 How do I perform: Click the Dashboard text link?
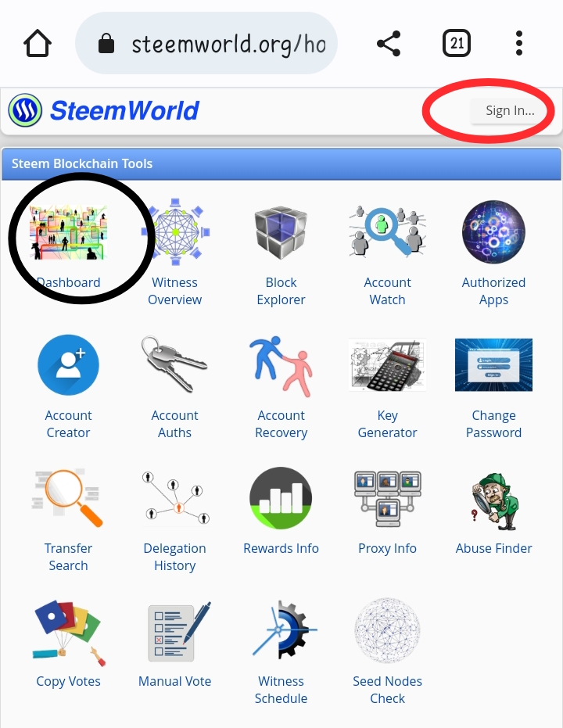pos(68,282)
